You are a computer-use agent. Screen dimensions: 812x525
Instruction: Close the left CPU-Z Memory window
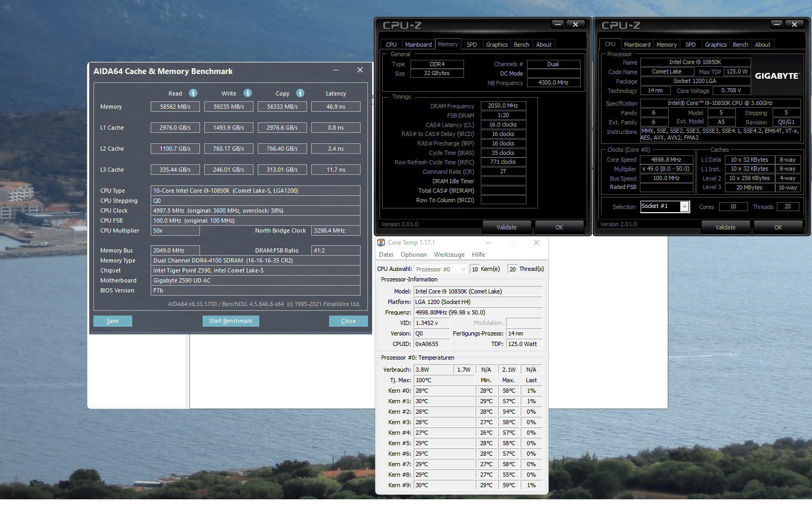click(x=576, y=24)
